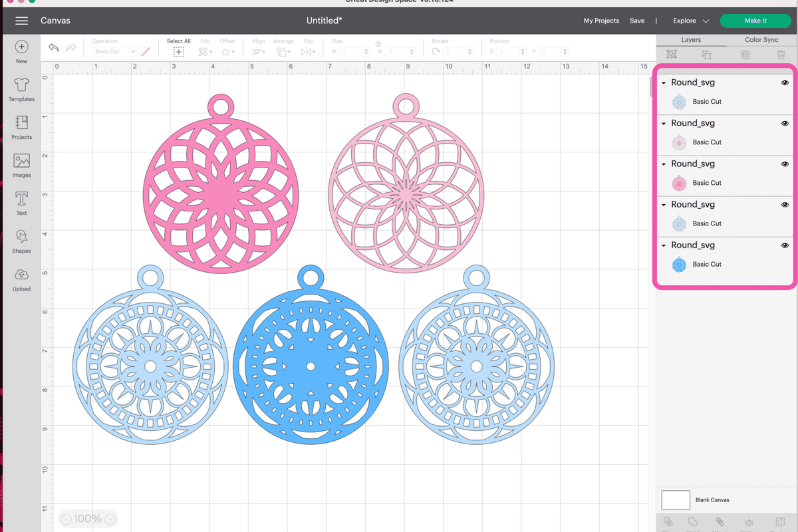The width and height of the screenshot is (798, 532).
Task: Select the third layer's hot pink thumbnail
Action: point(679,184)
